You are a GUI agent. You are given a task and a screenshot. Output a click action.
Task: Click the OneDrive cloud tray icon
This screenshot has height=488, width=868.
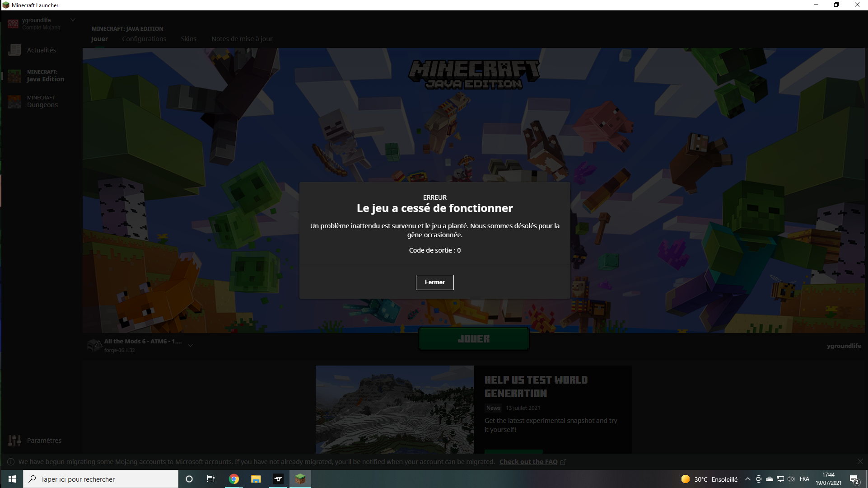click(x=770, y=479)
